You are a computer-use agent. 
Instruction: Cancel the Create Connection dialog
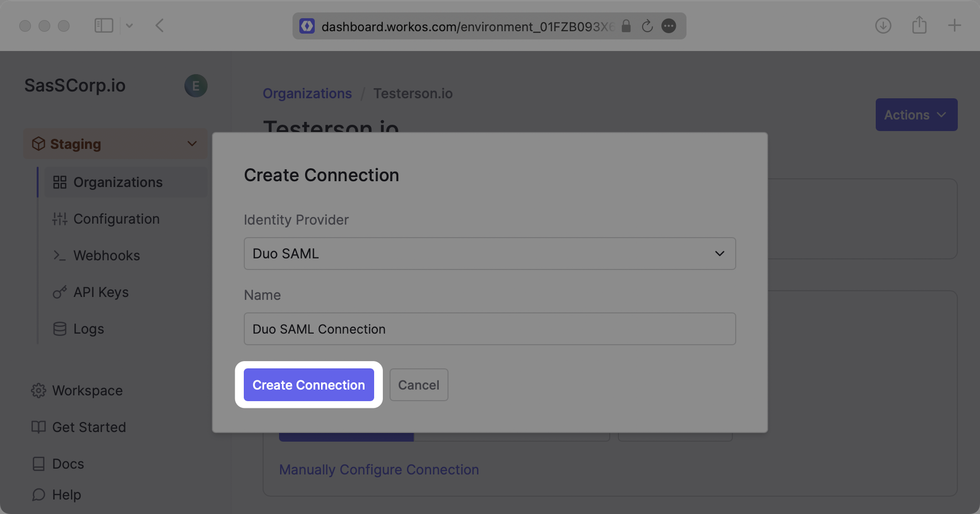point(419,385)
